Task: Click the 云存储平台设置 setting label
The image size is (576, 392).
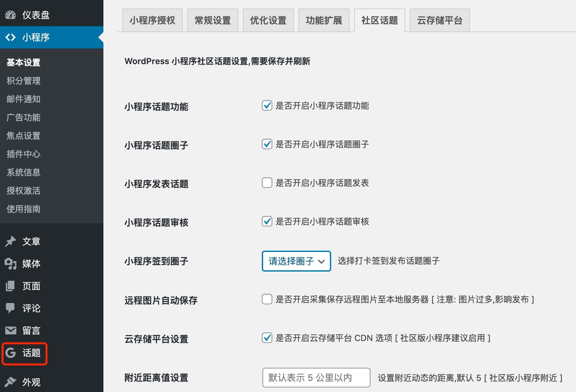Action: click(x=156, y=339)
